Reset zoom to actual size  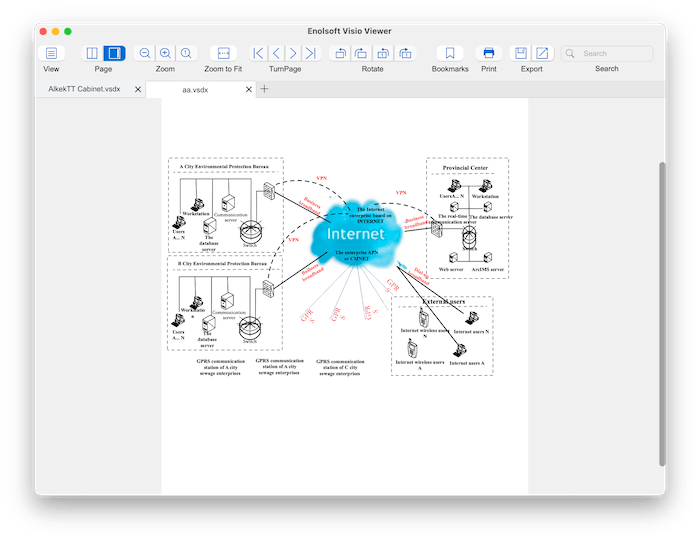(x=186, y=53)
